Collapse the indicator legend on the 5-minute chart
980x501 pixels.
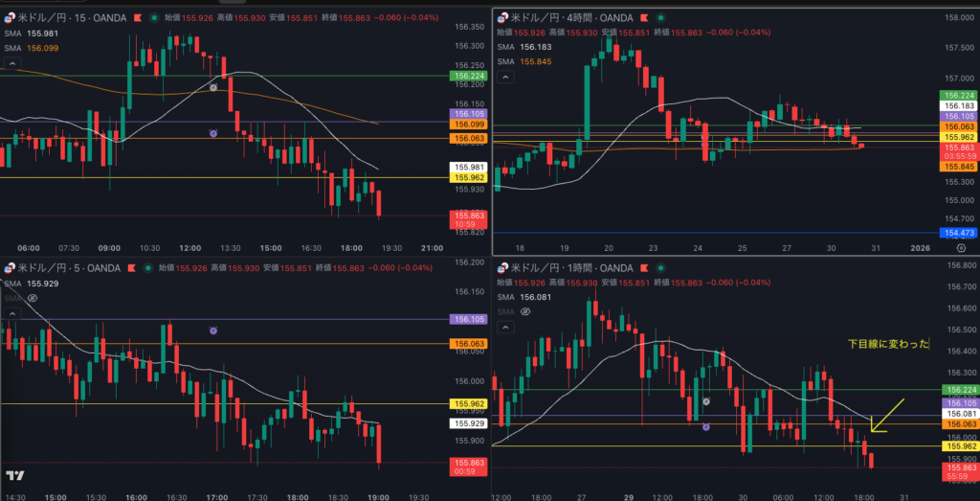click(12, 313)
